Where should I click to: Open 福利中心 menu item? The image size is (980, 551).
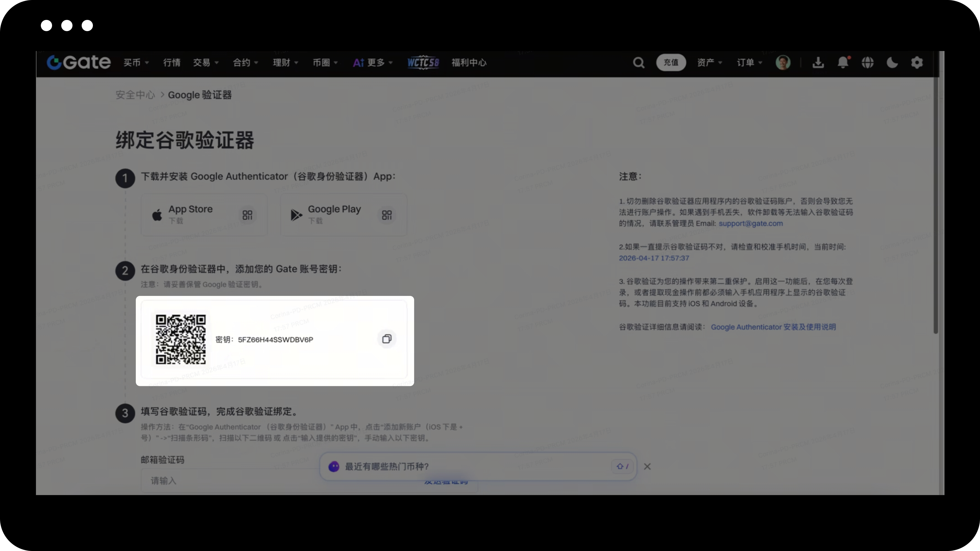tap(469, 63)
